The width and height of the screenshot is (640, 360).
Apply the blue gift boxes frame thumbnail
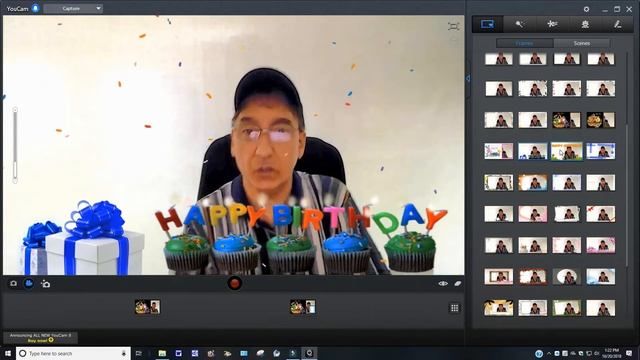[533, 151]
